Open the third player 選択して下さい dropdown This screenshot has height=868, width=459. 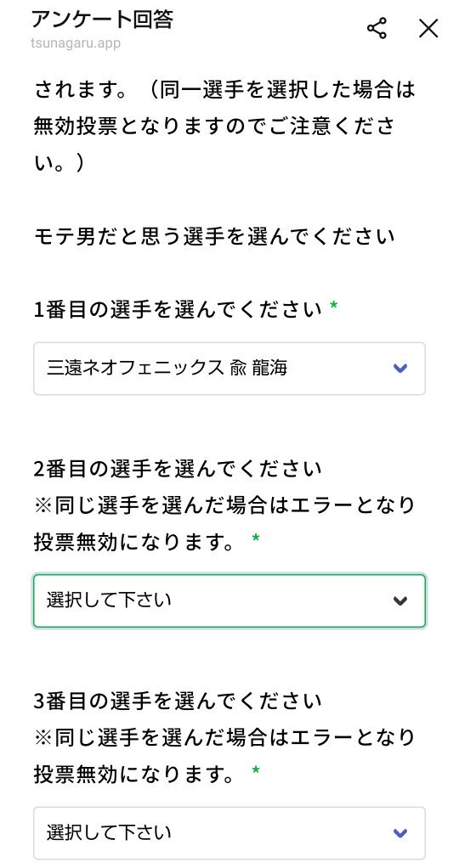[x=229, y=832]
